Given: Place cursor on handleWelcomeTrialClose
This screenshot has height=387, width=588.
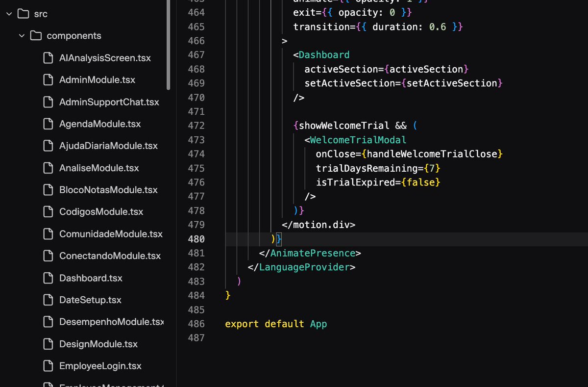Looking at the screenshot, I should pos(432,154).
